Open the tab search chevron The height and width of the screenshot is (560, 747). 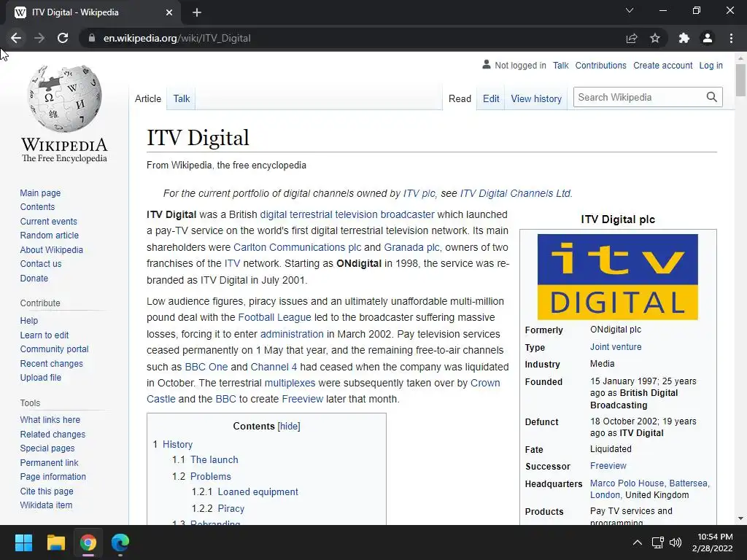(630, 10)
